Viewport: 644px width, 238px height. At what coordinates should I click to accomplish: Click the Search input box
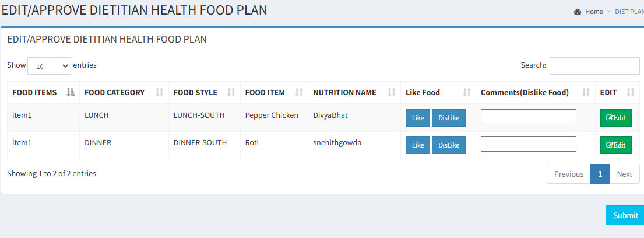[x=594, y=66]
